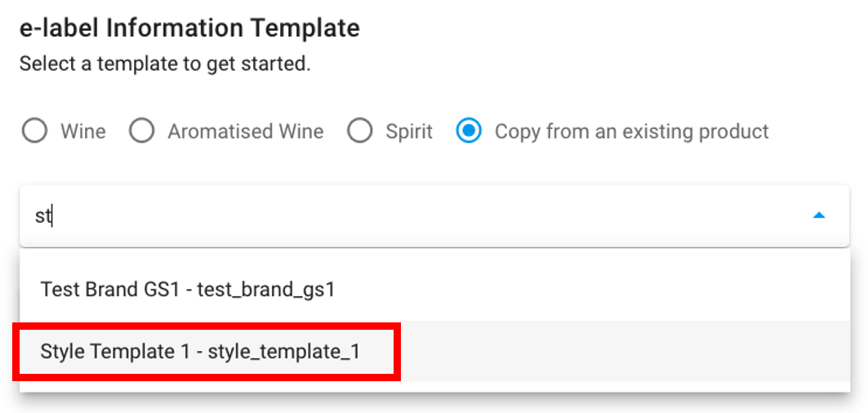Viewport: 868px width, 413px height.
Task: Click the 'Style Template 1' product name
Action: tap(115, 352)
